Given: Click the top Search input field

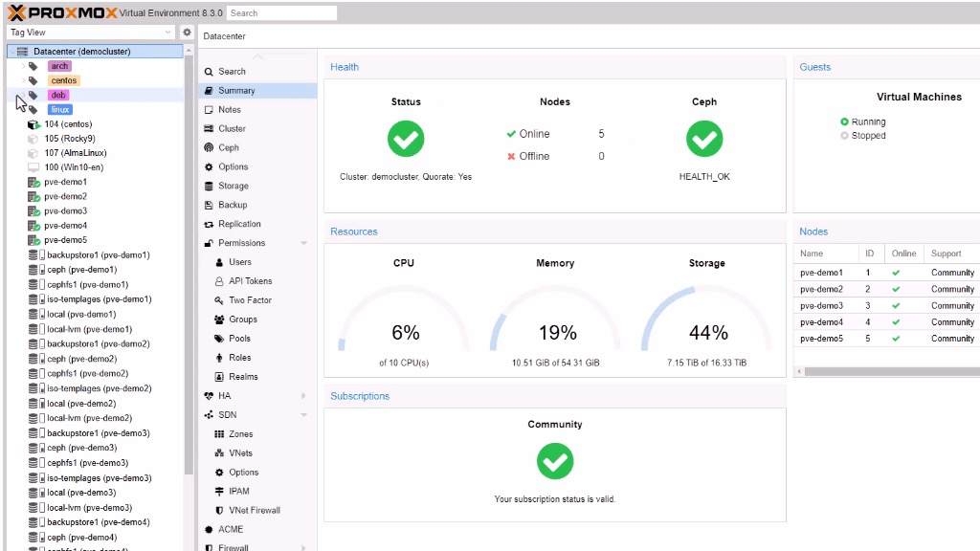Looking at the screenshot, I should pos(281,13).
